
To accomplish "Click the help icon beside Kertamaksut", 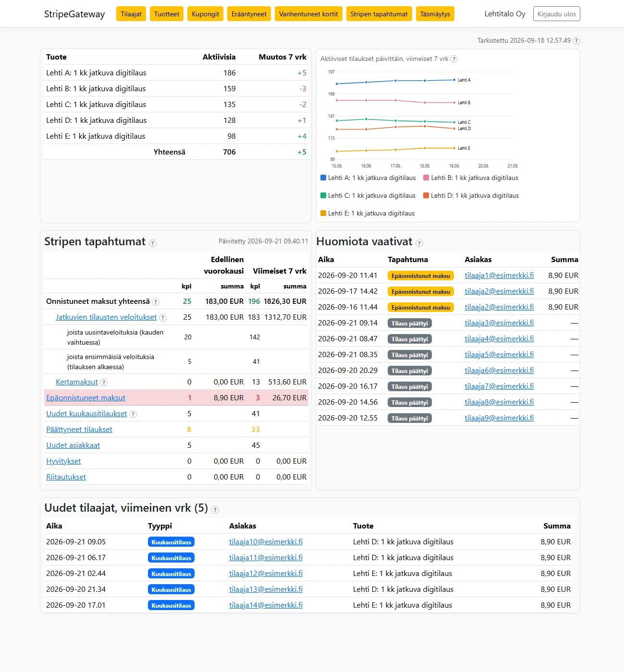I will (x=104, y=383).
